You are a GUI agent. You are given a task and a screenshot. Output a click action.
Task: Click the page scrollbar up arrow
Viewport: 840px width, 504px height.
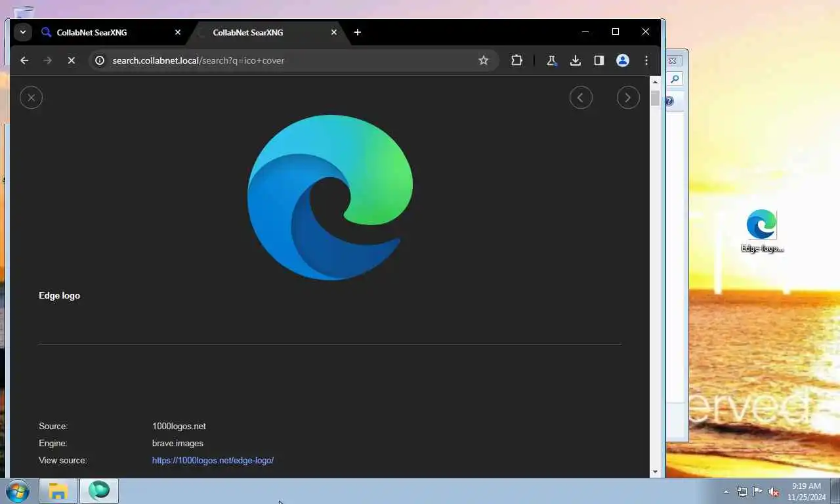(655, 82)
